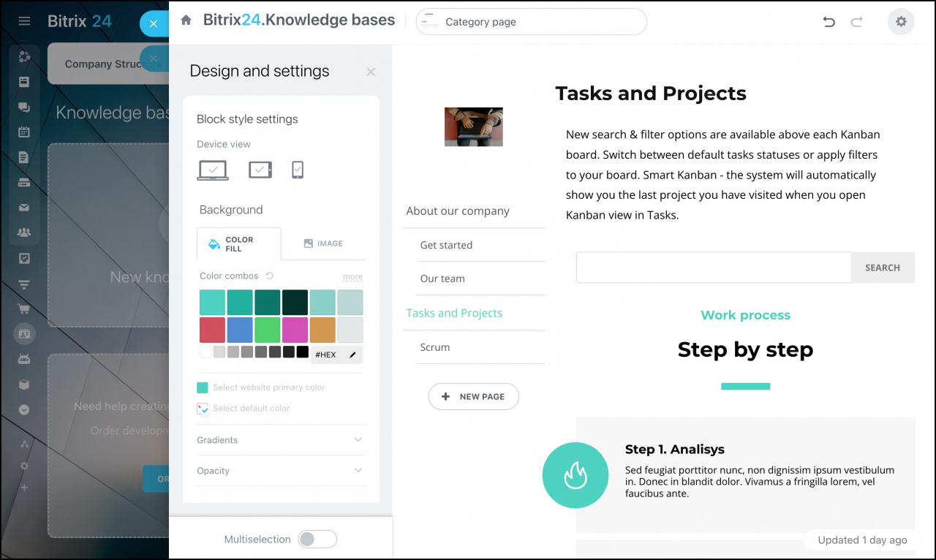Toggle desktop device view
Screen dimensions: 936x560
213,170
